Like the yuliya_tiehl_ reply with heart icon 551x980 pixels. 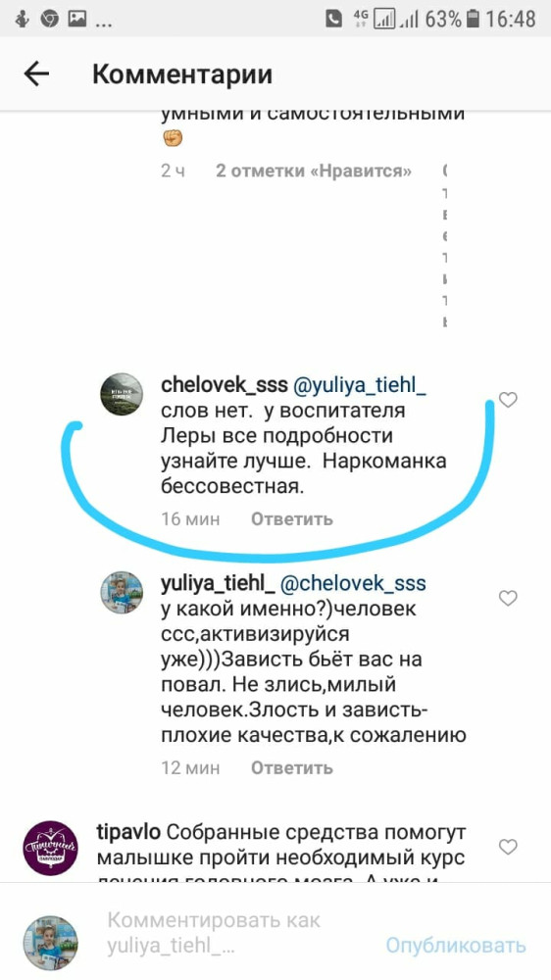[x=508, y=598]
